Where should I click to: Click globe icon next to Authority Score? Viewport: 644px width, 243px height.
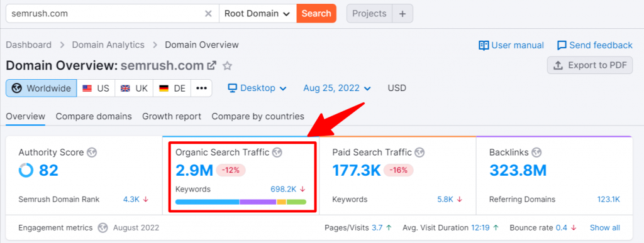(x=92, y=153)
